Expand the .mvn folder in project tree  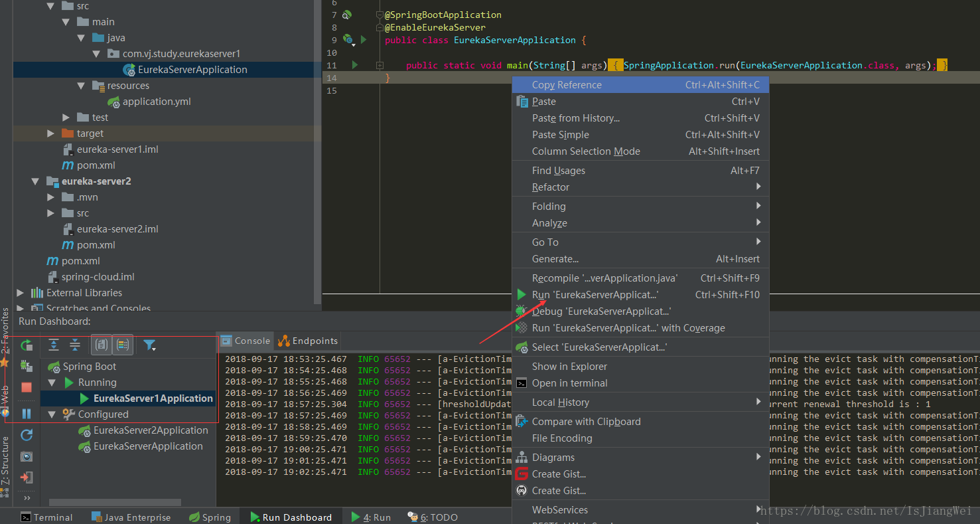coord(51,197)
